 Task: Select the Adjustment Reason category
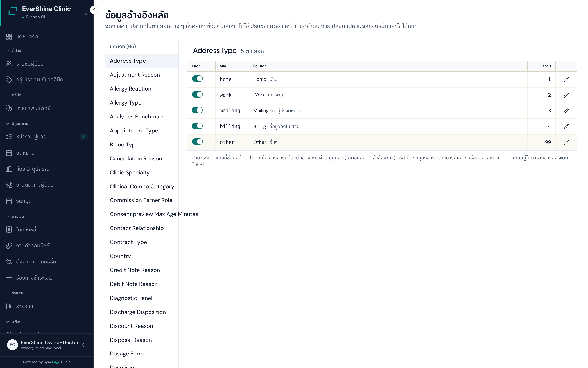pyautogui.click(x=142, y=75)
